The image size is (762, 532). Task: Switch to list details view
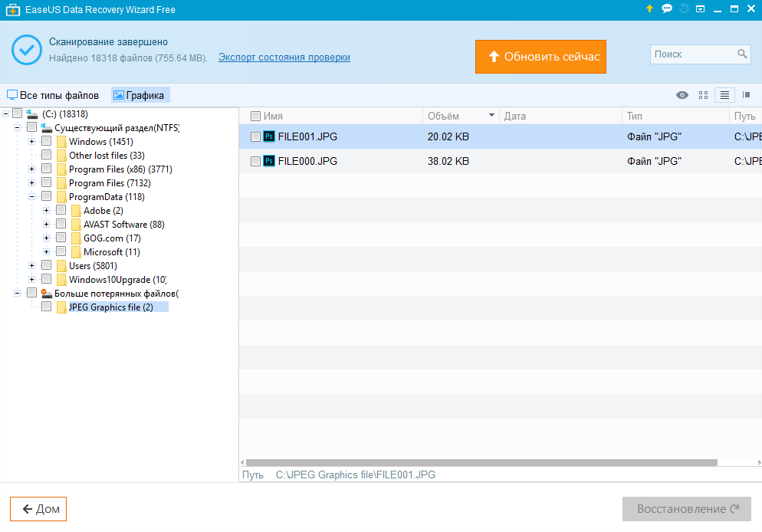coord(724,95)
